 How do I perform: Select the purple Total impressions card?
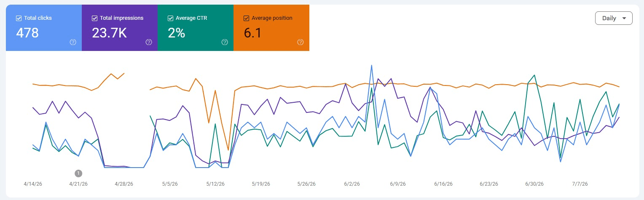(120, 28)
